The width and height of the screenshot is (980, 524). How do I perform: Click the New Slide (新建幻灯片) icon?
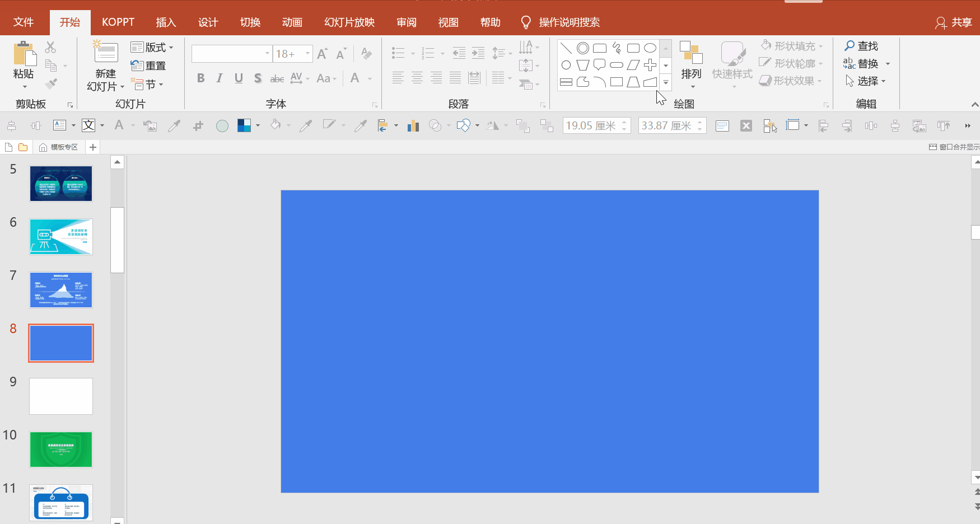[105, 53]
